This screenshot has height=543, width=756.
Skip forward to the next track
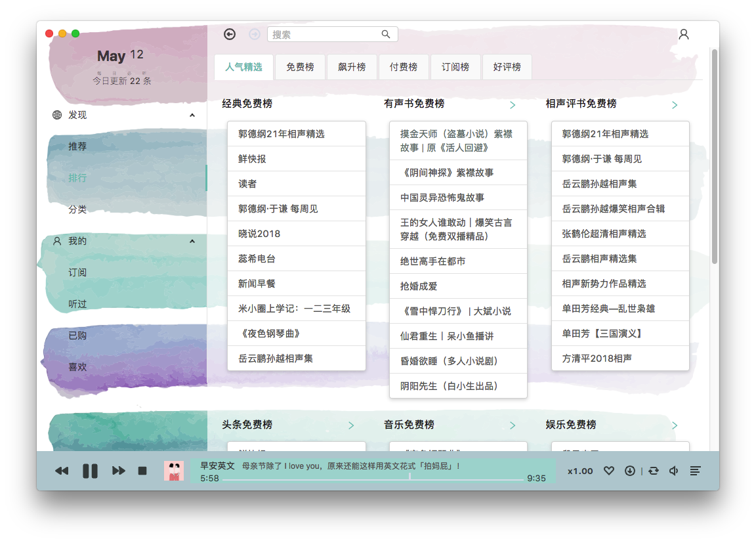point(119,471)
